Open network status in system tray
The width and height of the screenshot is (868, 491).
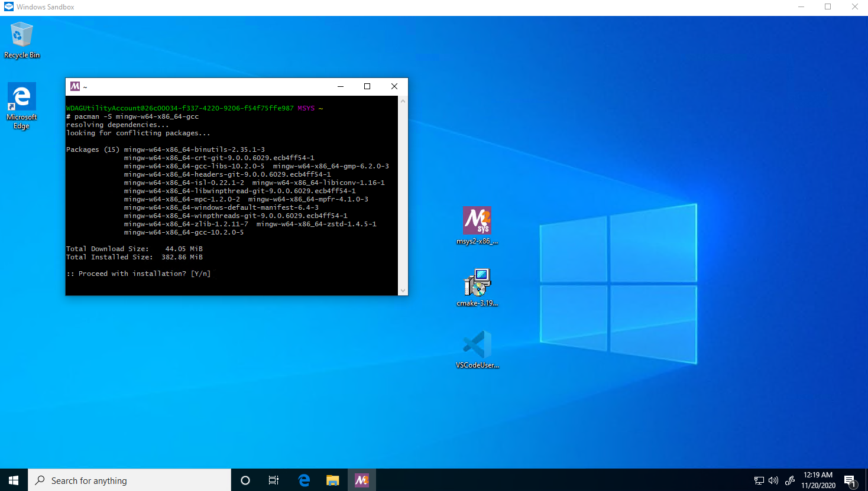click(x=759, y=480)
